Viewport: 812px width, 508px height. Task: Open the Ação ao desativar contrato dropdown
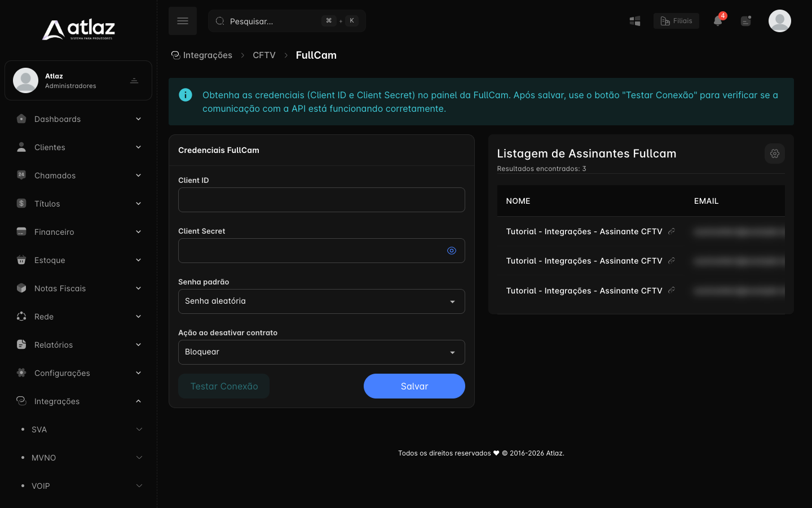click(321, 352)
